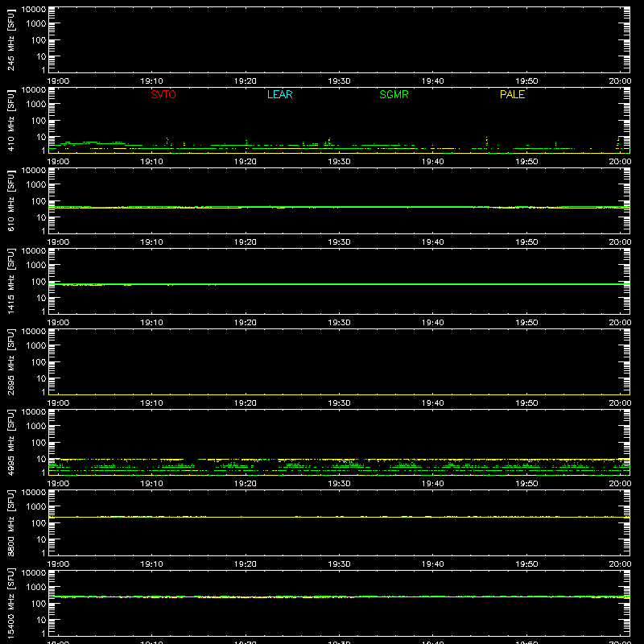Click 19:40 time label under 410 MHz panel

click(x=433, y=162)
